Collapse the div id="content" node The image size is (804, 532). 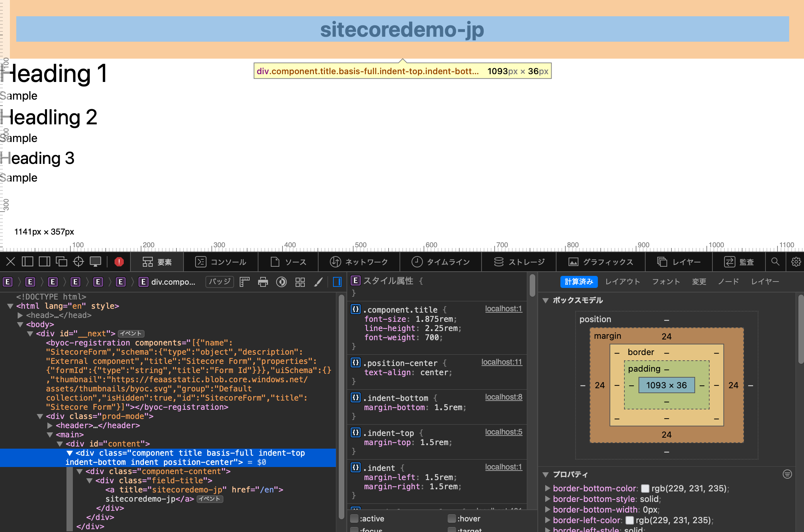tap(60, 444)
